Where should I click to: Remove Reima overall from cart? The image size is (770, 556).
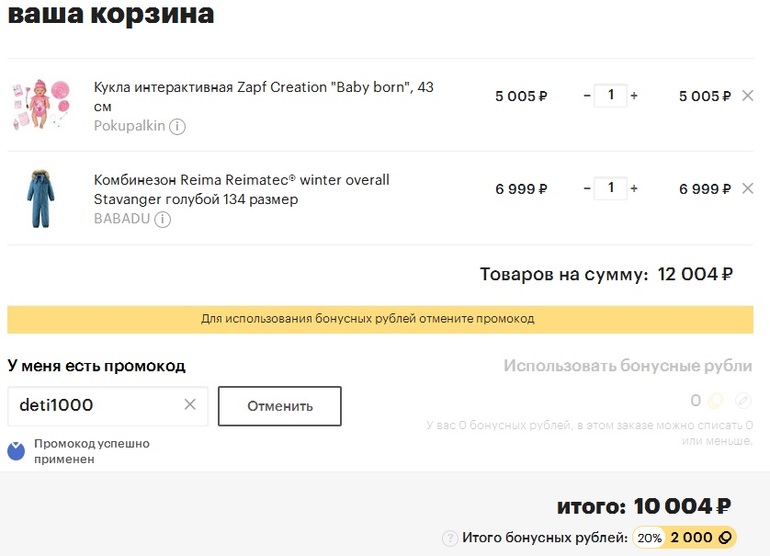coord(747,188)
